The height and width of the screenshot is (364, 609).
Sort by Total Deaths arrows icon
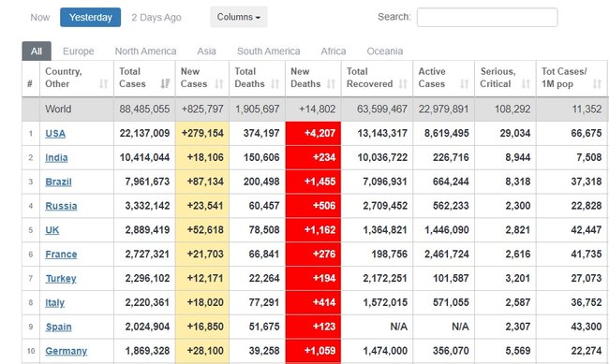coord(275,84)
